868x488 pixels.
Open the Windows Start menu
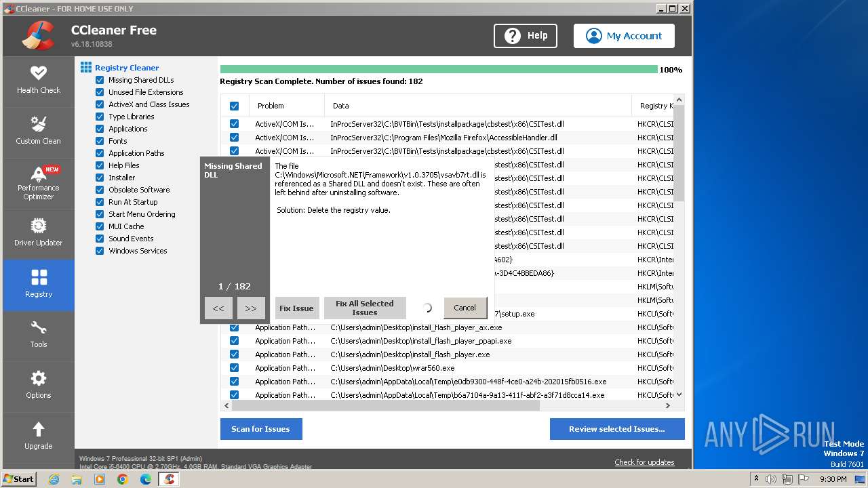pos(19,479)
